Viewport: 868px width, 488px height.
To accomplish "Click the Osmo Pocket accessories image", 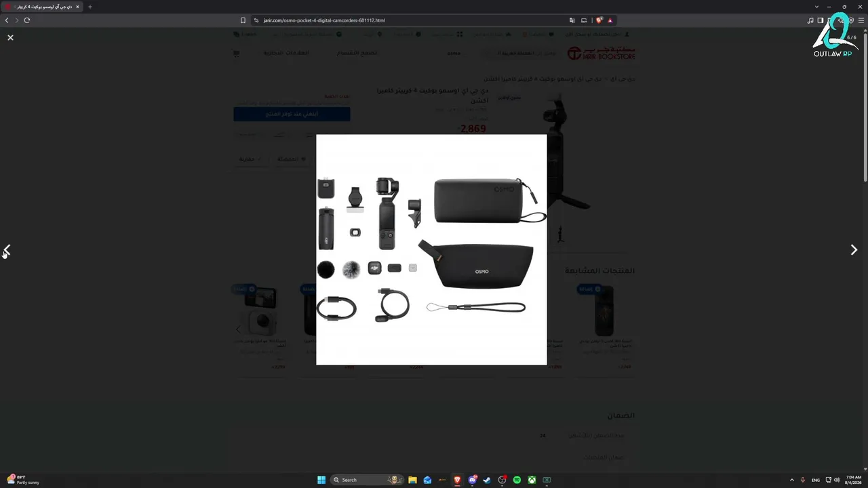I will click(x=431, y=249).
